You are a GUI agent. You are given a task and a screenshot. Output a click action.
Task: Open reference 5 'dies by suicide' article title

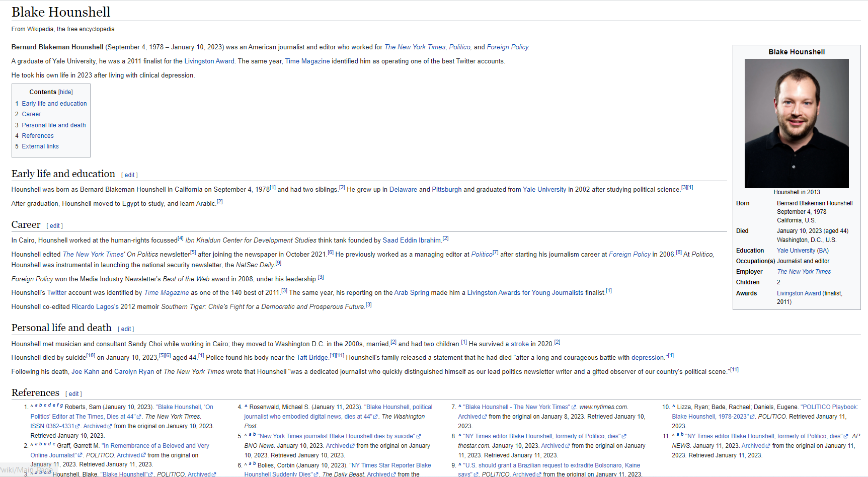pyautogui.click(x=337, y=436)
